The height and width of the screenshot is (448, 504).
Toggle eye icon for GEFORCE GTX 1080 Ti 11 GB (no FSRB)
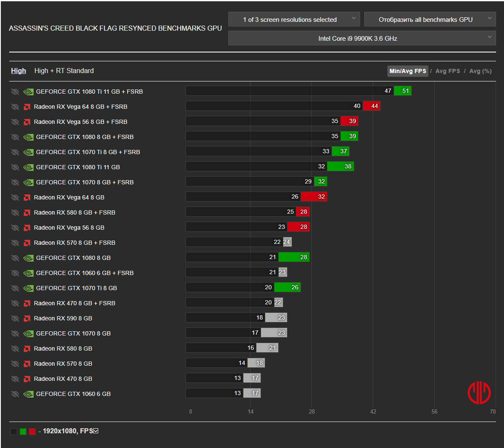click(15, 167)
